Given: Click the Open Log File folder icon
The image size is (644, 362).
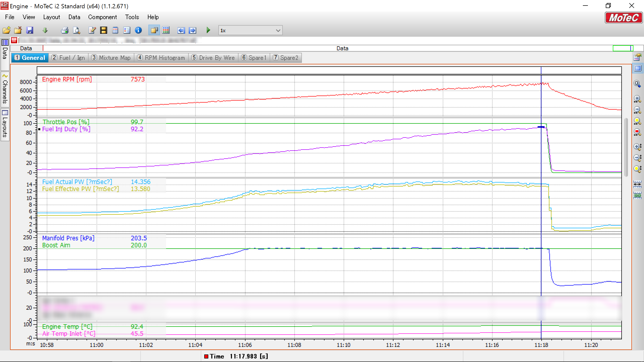Looking at the screenshot, I should [x=7, y=30].
